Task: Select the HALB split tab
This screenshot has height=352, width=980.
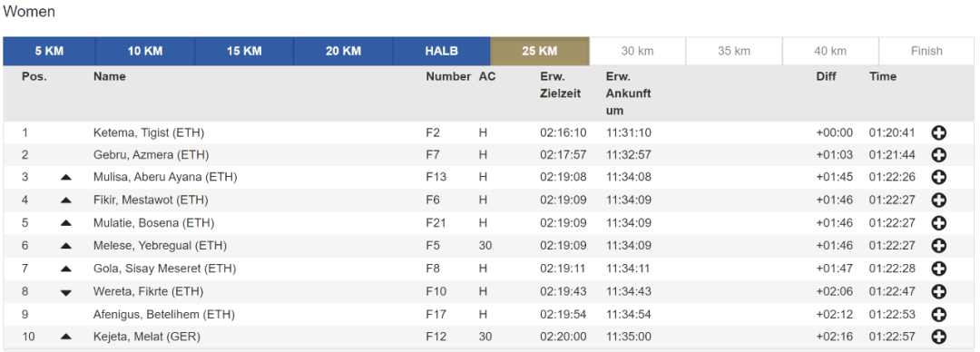Action: click(x=442, y=52)
